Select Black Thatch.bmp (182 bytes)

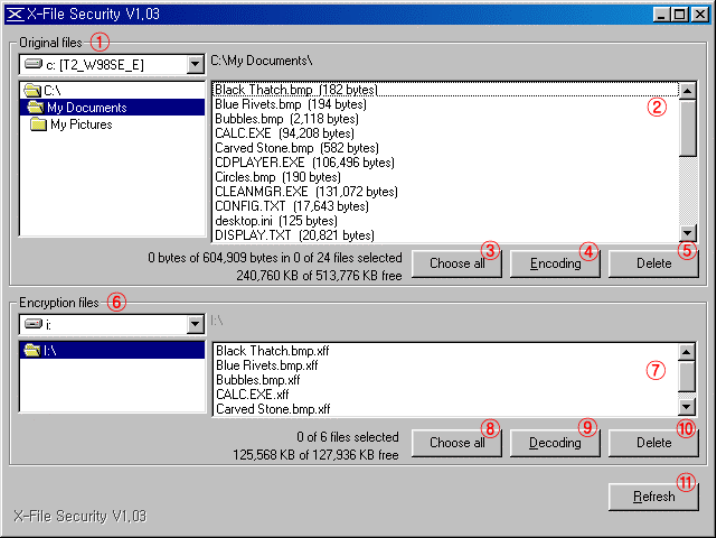click(446, 90)
